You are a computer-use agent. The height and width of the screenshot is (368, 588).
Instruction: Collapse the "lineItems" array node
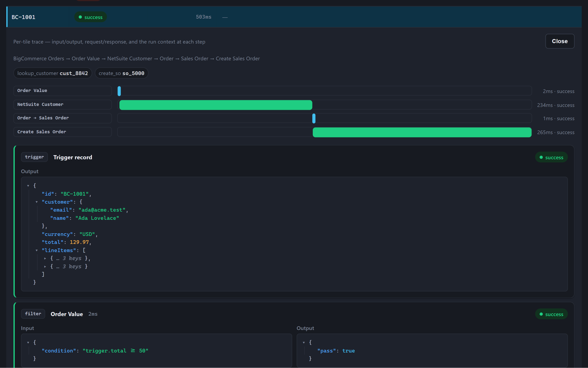coord(37,250)
